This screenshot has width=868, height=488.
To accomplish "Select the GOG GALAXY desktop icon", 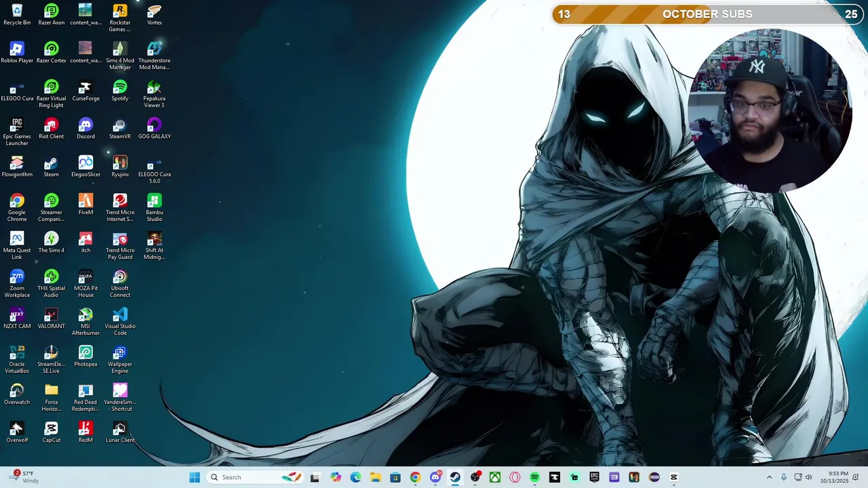I will [155, 129].
